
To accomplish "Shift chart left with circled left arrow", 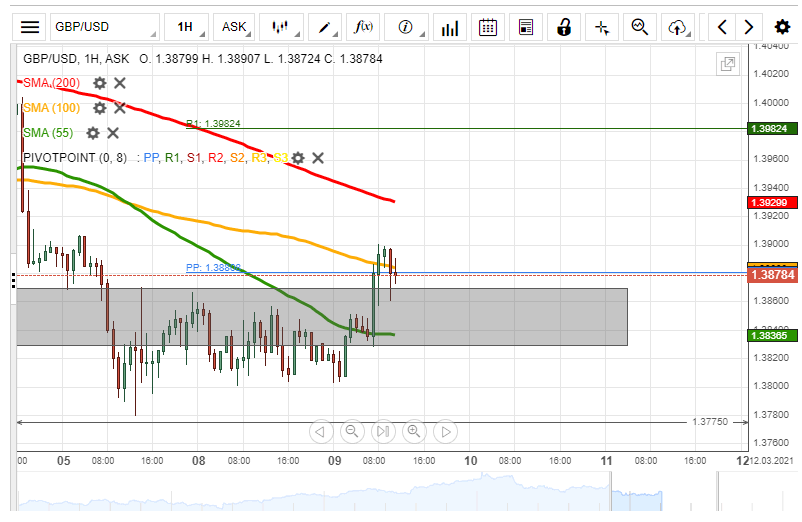I will [x=321, y=432].
